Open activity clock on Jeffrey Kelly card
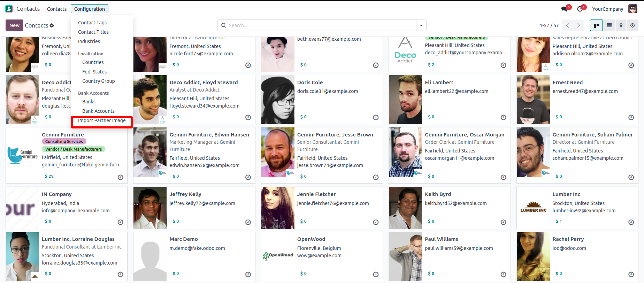The image size is (644, 283). [248, 222]
